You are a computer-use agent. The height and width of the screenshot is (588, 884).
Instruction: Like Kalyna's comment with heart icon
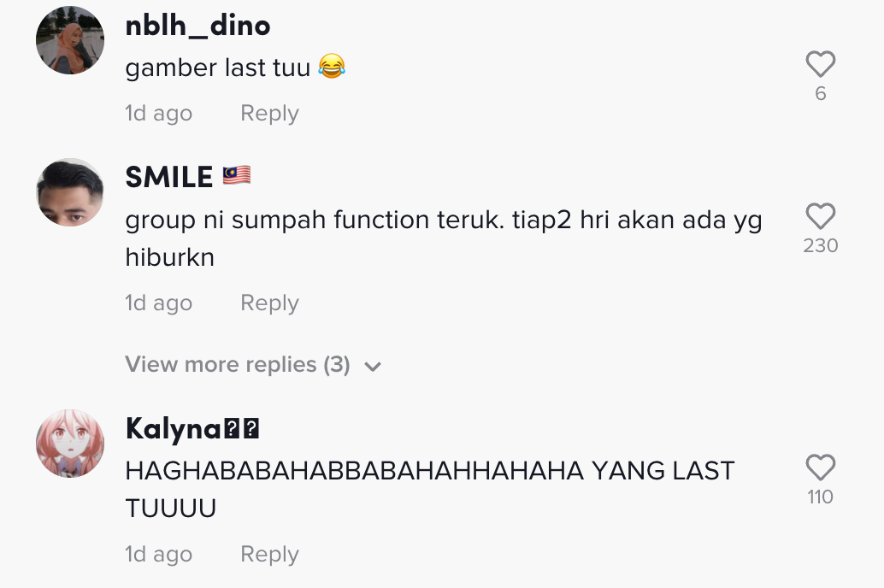click(x=820, y=467)
